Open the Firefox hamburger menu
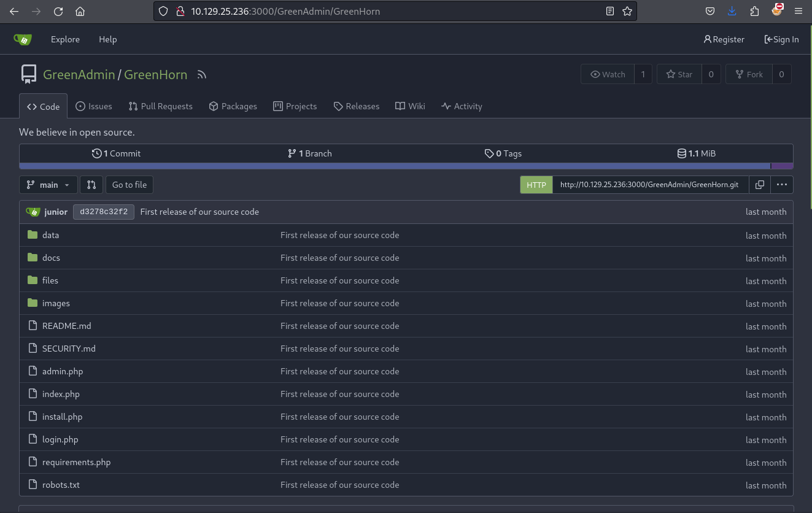 (798, 11)
